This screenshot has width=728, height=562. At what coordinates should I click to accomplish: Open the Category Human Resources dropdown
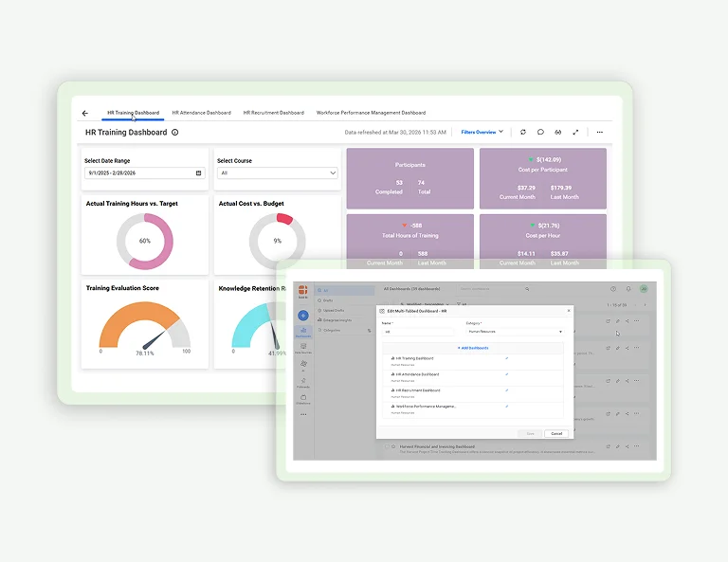515,332
